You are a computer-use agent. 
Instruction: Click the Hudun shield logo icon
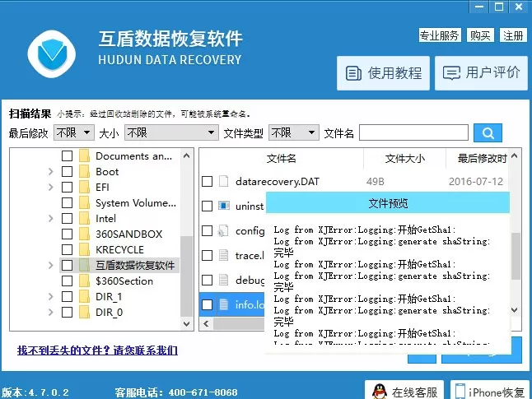52,54
